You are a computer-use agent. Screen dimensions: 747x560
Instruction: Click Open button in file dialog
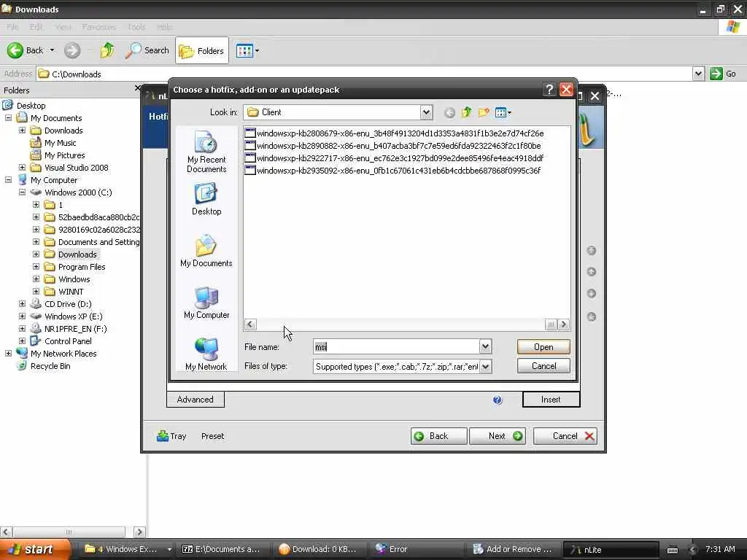coord(543,346)
